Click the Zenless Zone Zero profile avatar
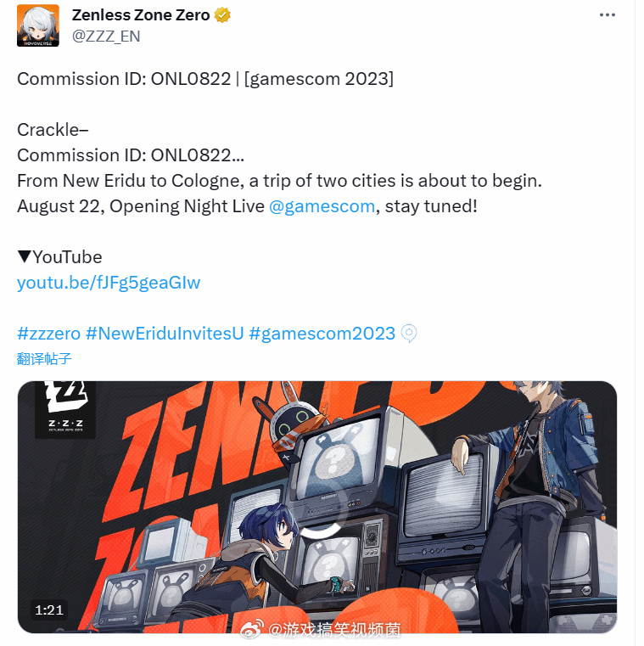The image size is (644, 646). click(x=38, y=25)
